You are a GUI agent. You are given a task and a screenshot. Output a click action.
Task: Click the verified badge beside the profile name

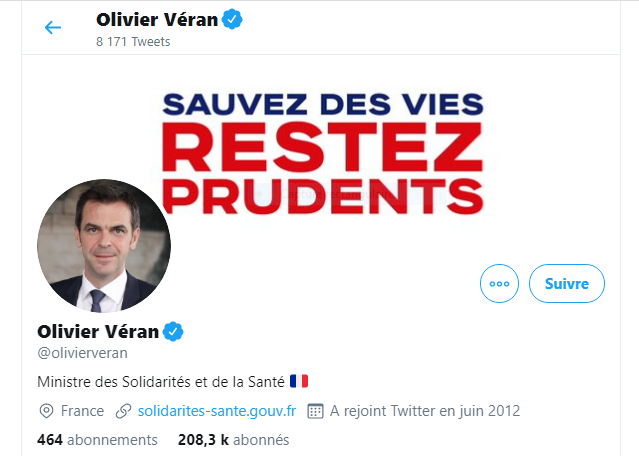[x=173, y=331]
